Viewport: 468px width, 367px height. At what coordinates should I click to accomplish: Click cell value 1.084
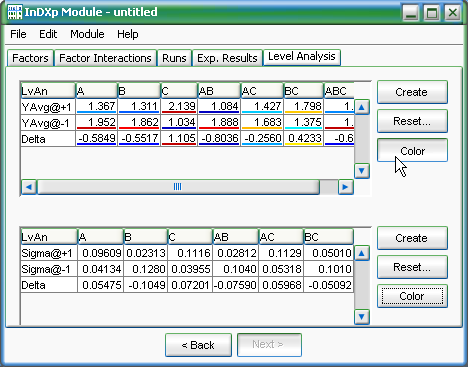point(219,107)
